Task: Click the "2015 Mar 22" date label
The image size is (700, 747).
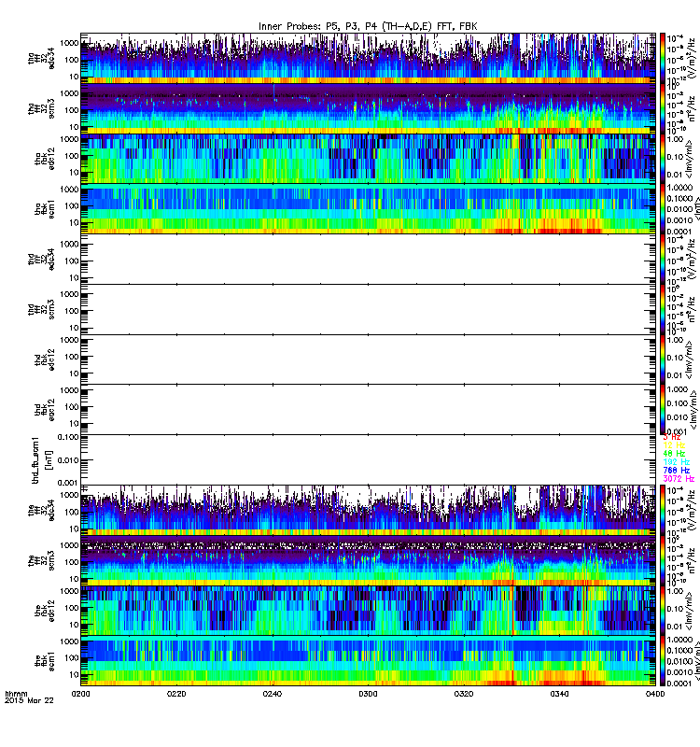Action: 29,701
